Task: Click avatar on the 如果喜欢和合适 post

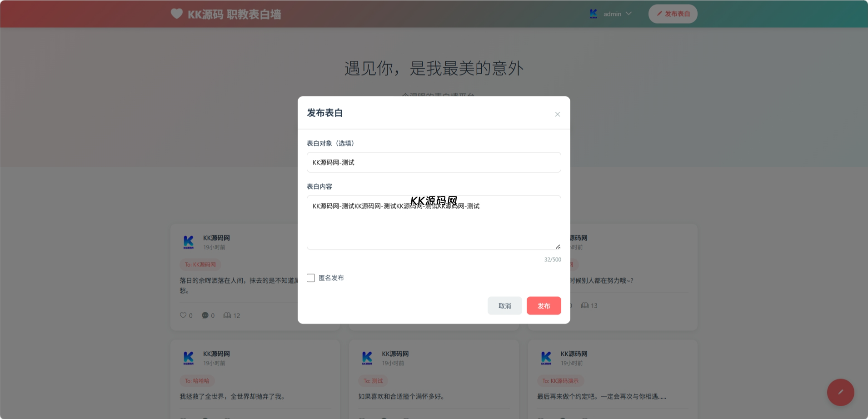Action: pos(367,358)
